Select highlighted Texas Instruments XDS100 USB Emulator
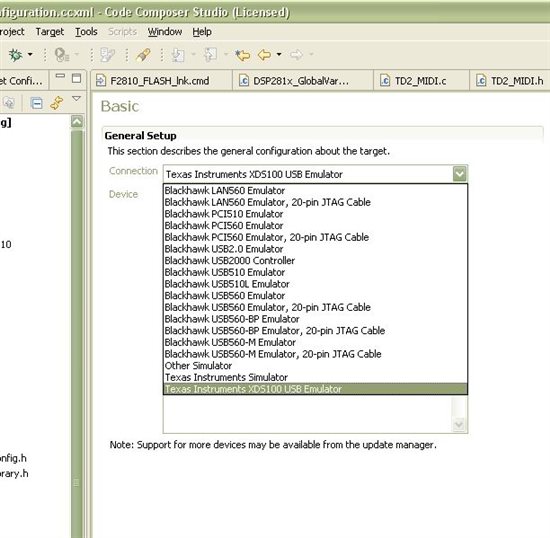The height and width of the screenshot is (538, 550). point(315,389)
